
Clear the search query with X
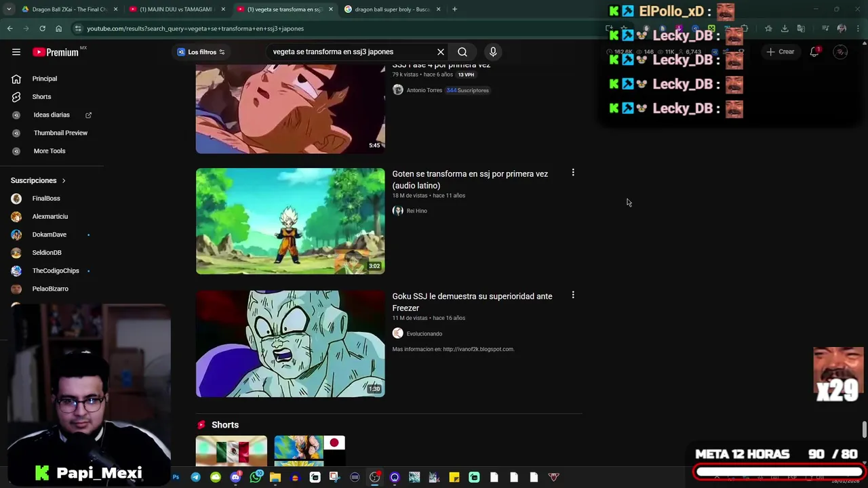[x=441, y=52]
